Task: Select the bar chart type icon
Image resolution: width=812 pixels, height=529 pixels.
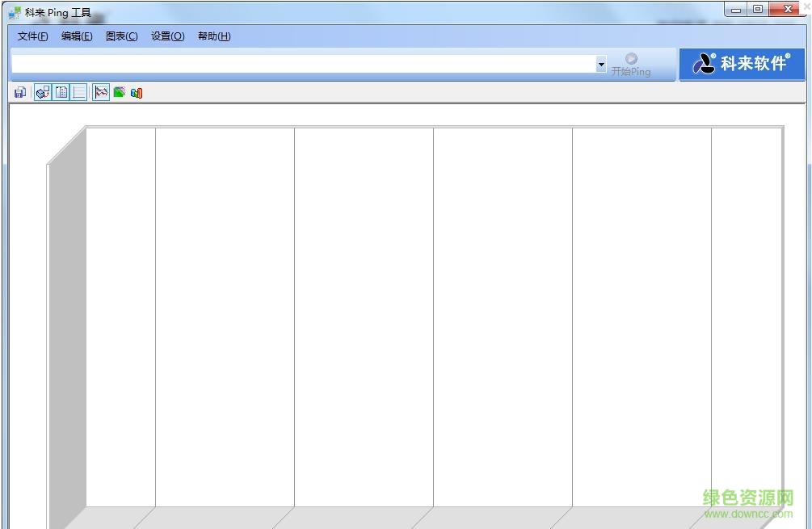Action: click(x=137, y=93)
